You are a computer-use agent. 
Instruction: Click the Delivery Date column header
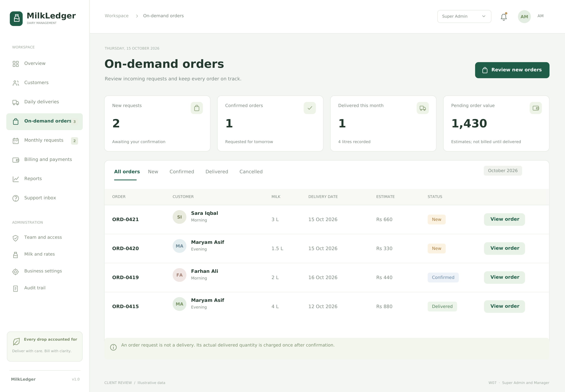(x=323, y=197)
